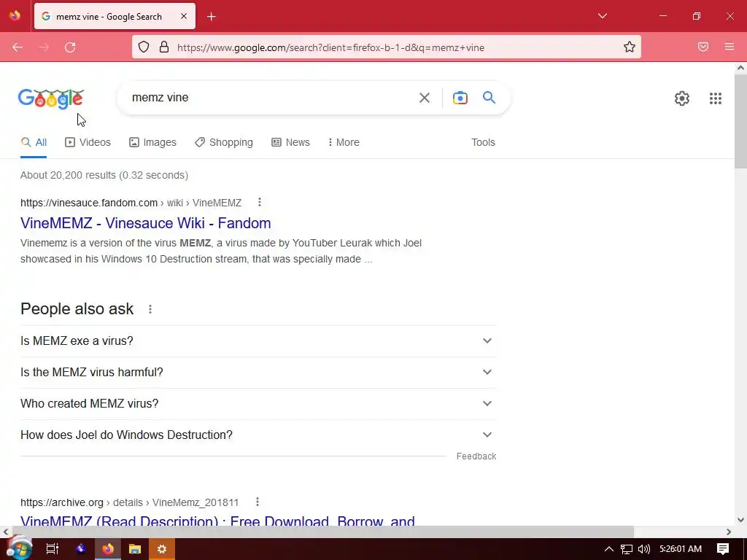The height and width of the screenshot is (560, 747).
Task: Expand 'Is MEMZ exe a virus?' question
Action: 258,341
